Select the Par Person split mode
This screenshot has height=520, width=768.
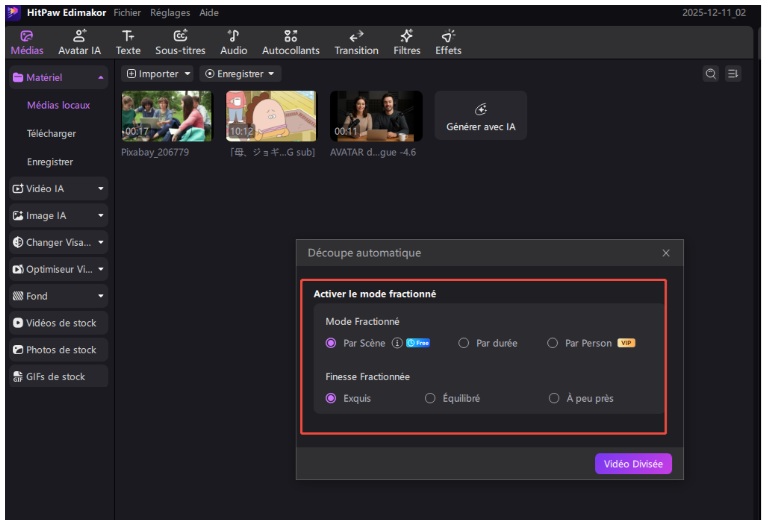pyautogui.click(x=553, y=343)
